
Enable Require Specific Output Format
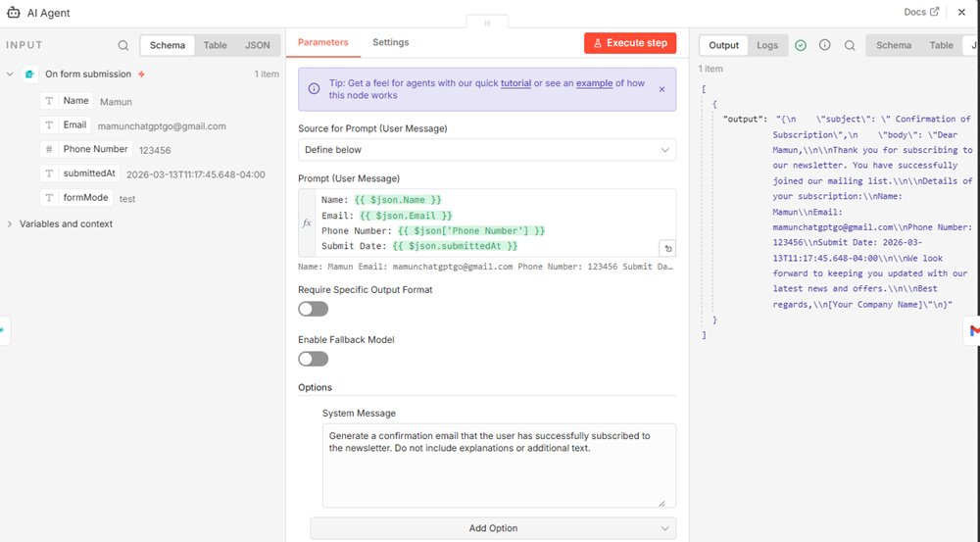coord(313,309)
